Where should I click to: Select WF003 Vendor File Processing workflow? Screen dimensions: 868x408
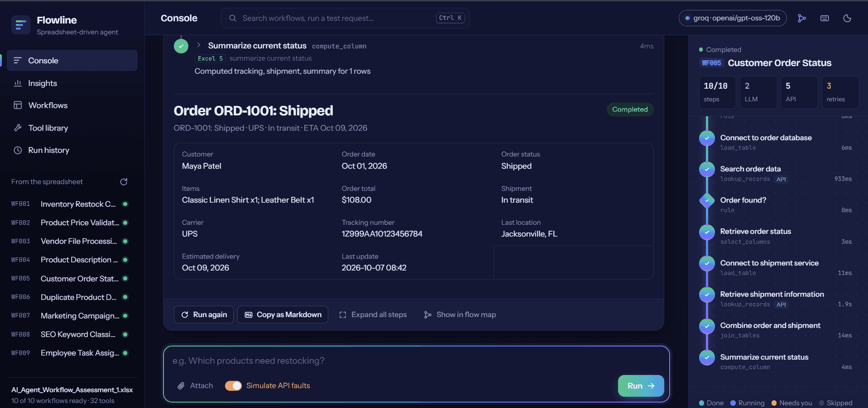[x=70, y=241]
